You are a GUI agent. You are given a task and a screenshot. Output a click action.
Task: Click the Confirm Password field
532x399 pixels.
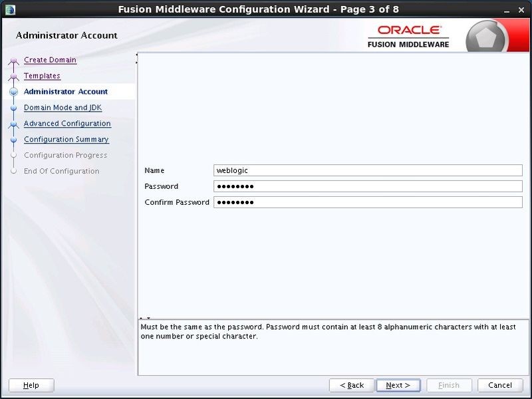[368, 202]
